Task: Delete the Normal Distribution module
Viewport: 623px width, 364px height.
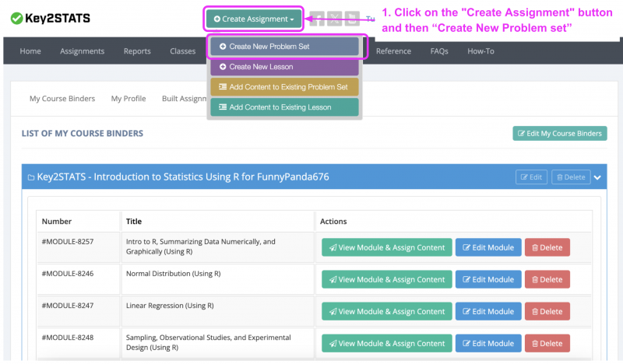Action: tap(547, 279)
